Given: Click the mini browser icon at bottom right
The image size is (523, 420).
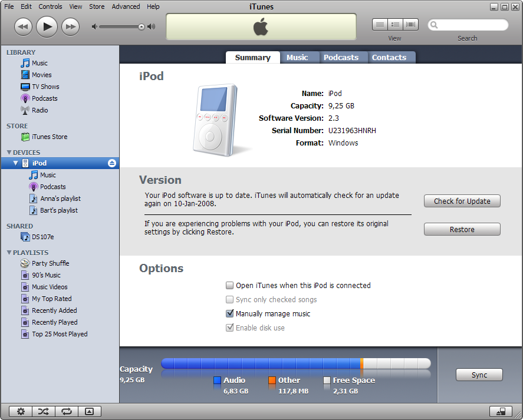Looking at the screenshot, I should coord(501,411).
